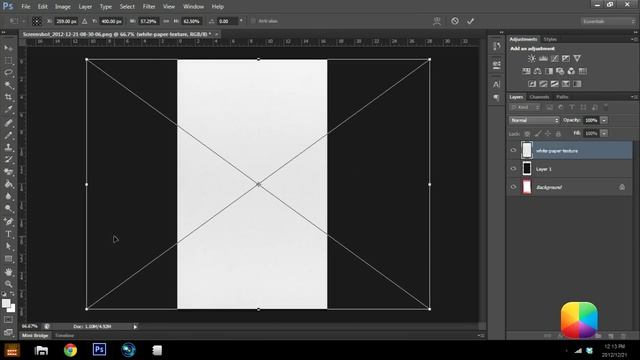Open the blend mode Normal dropdown
640x360 pixels.
[x=534, y=120]
